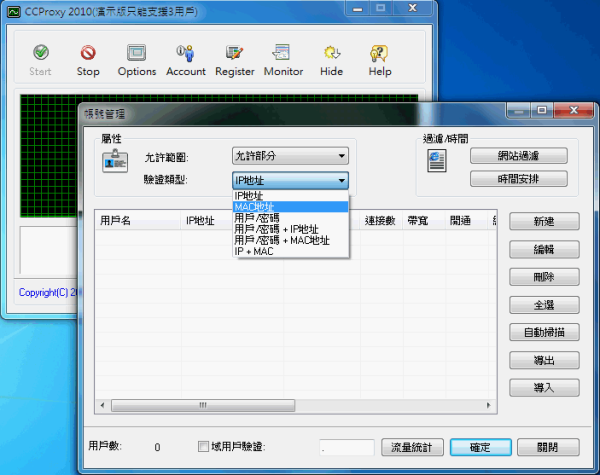Minimize the CCProxy 2010 main window

(358, 8)
